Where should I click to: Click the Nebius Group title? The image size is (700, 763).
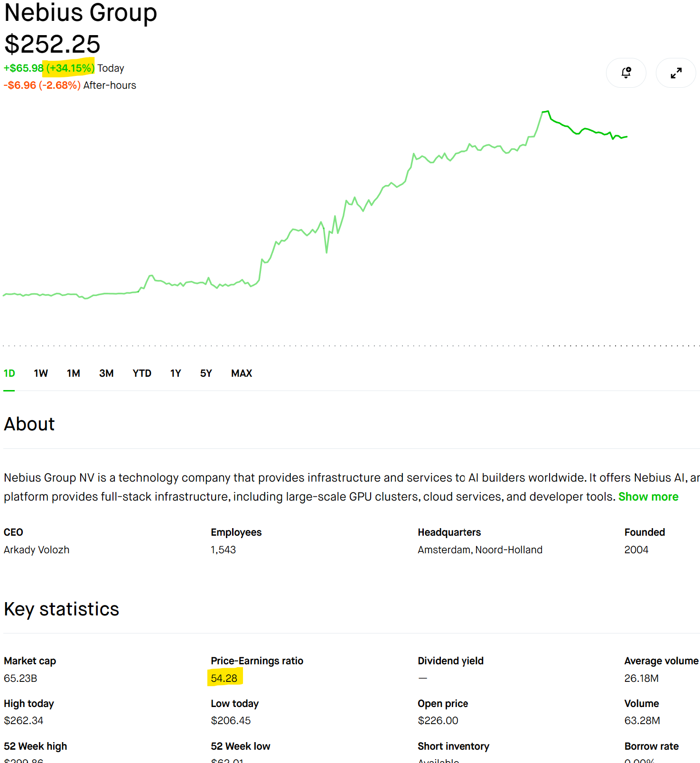[x=81, y=12]
